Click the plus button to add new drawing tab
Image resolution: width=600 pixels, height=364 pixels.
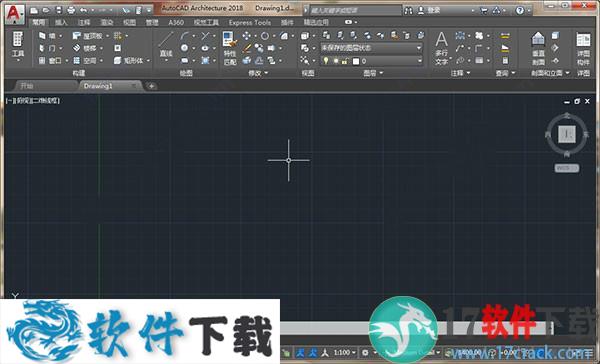(152, 86)
